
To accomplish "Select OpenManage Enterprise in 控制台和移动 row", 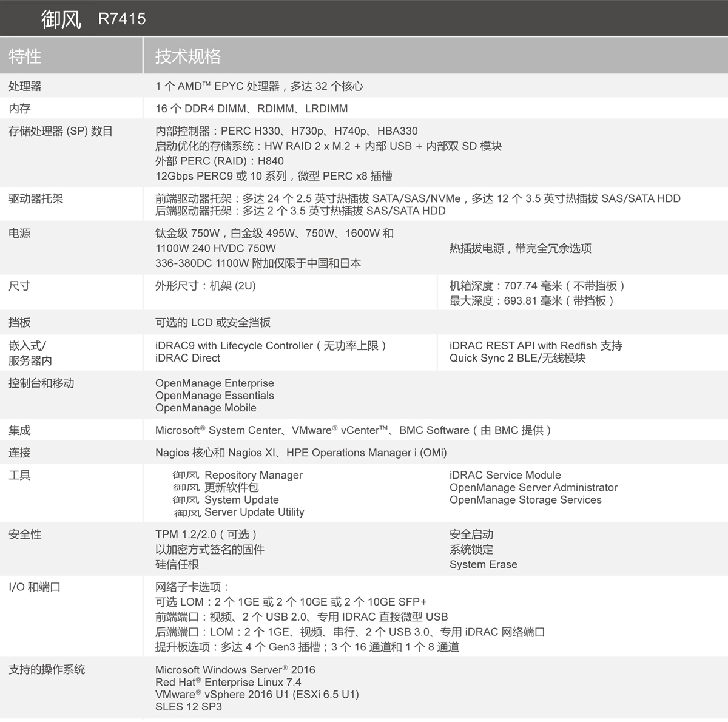I will click(x=215, y=383).
